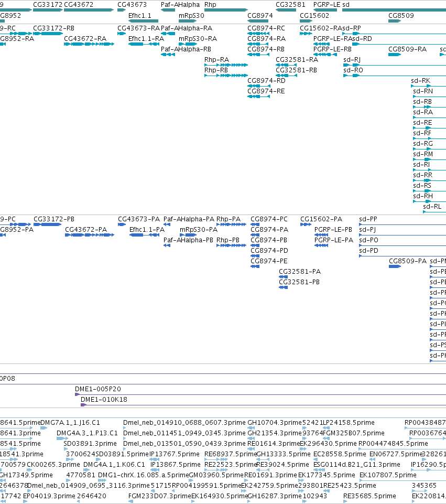446x504 pixels.
Task: Open transcript sd-RR
Action: pyautogui.click(x=422, y=175)
